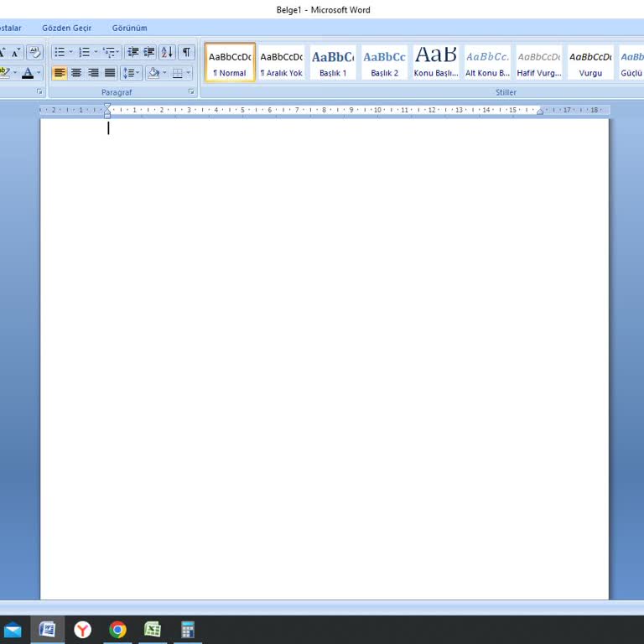Align the text to the right
Viewport: 644px width, 644px height.
point(93,73)
